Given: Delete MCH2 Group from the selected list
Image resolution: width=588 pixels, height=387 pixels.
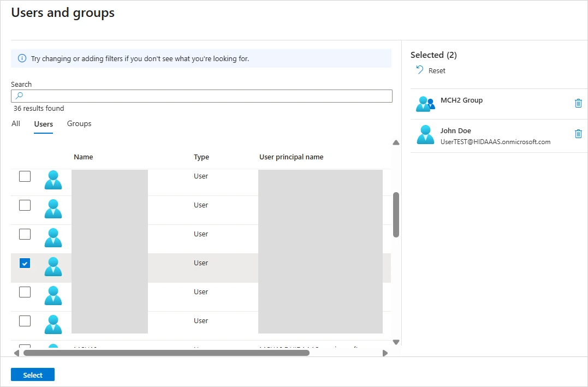Looking at the screenshot, I should tap(578, 103).
